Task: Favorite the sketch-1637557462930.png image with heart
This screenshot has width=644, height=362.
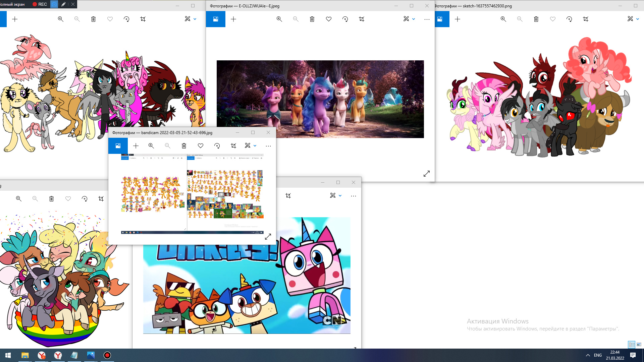Action: tap(553, 19)
